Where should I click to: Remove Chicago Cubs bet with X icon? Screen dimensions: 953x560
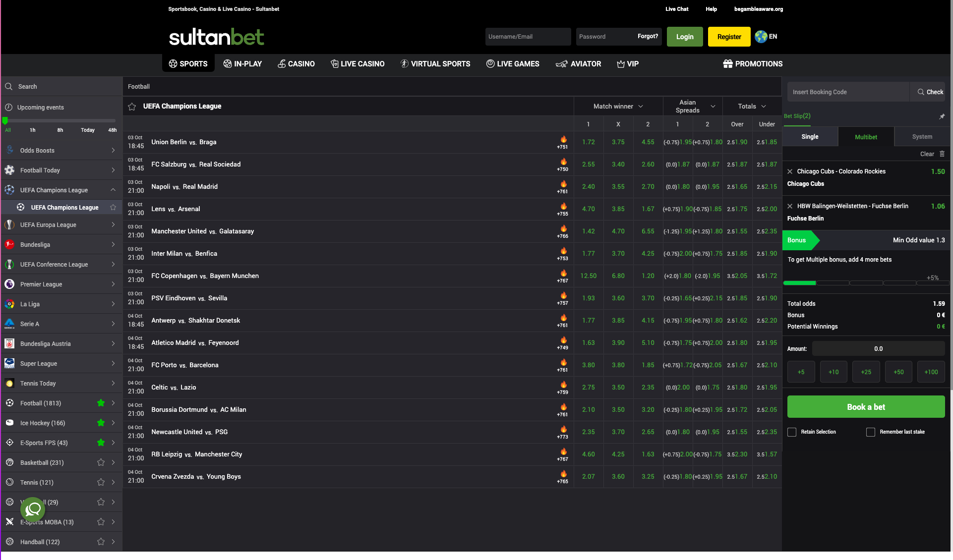coord(790,171)
